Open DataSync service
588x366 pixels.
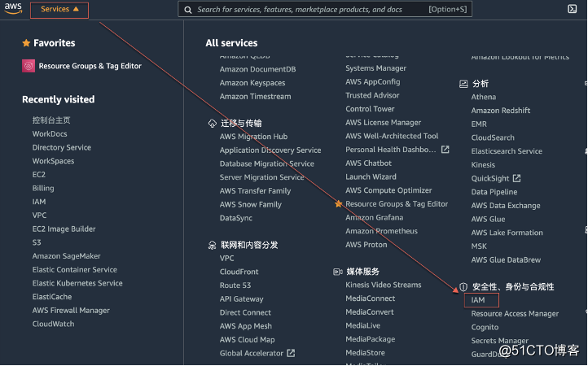pyautogui.click(x=236, y=218)
